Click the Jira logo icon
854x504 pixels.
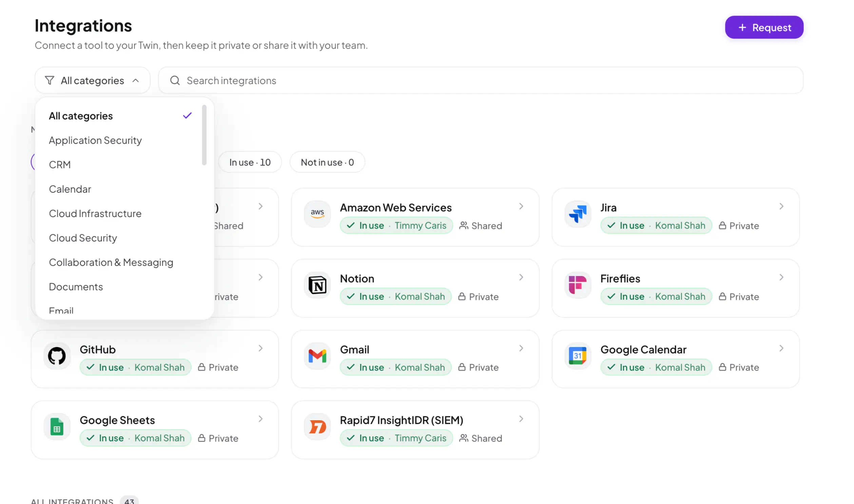click(578, 214)
